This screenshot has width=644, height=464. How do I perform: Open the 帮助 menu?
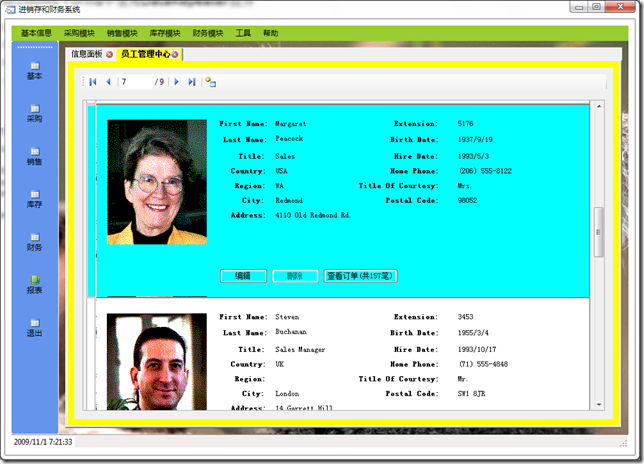click(271, 33)
